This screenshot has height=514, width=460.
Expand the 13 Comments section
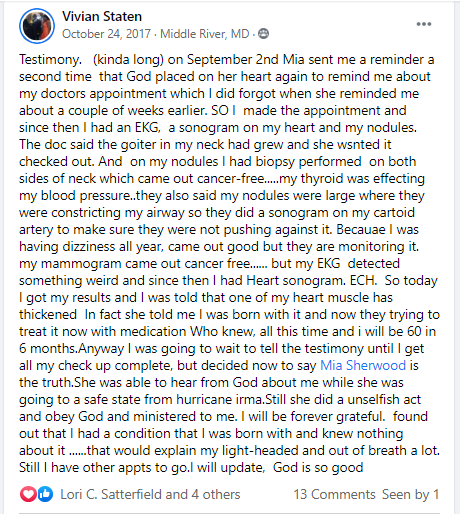[x=334, y=494]
